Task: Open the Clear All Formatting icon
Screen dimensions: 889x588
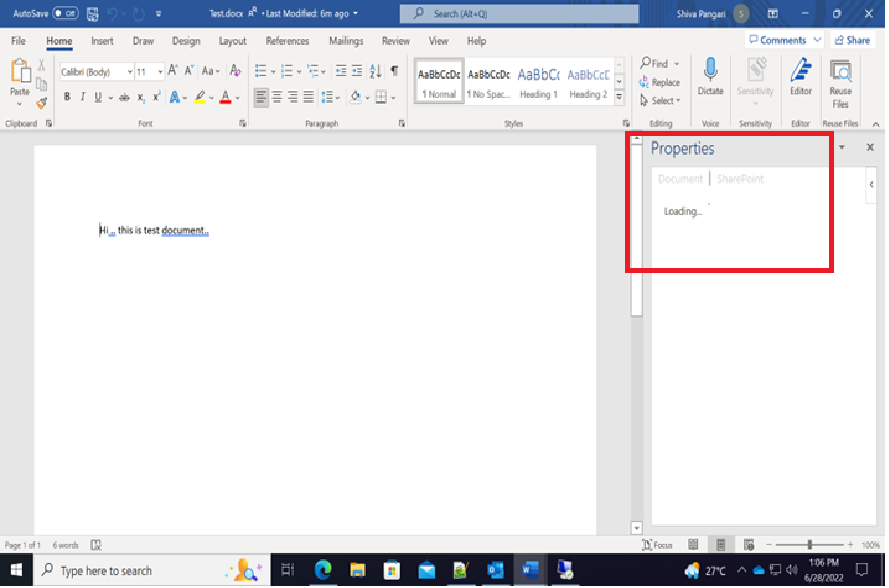Action: [234, 71]
